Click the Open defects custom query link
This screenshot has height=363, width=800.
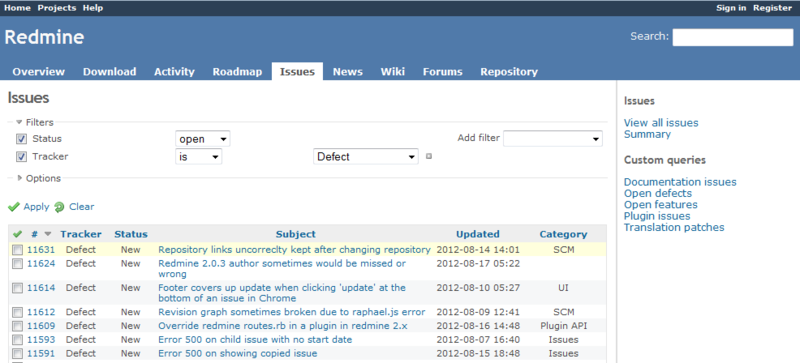pos(658,193)
